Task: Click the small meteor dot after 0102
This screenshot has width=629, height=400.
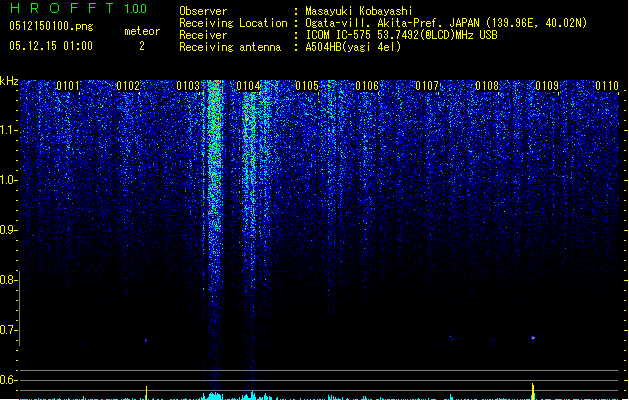Action: (146, 341)
